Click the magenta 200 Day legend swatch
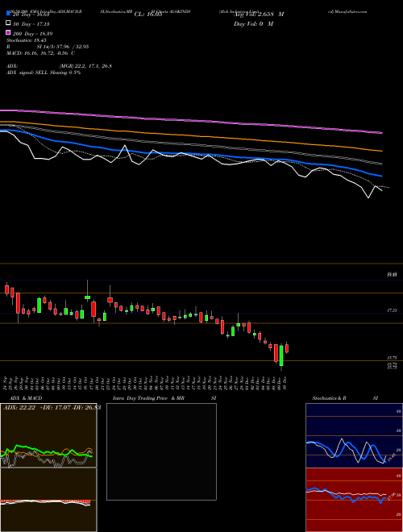Image resolution: width=403 pixels, height=532 pixels. coord(8,33)
